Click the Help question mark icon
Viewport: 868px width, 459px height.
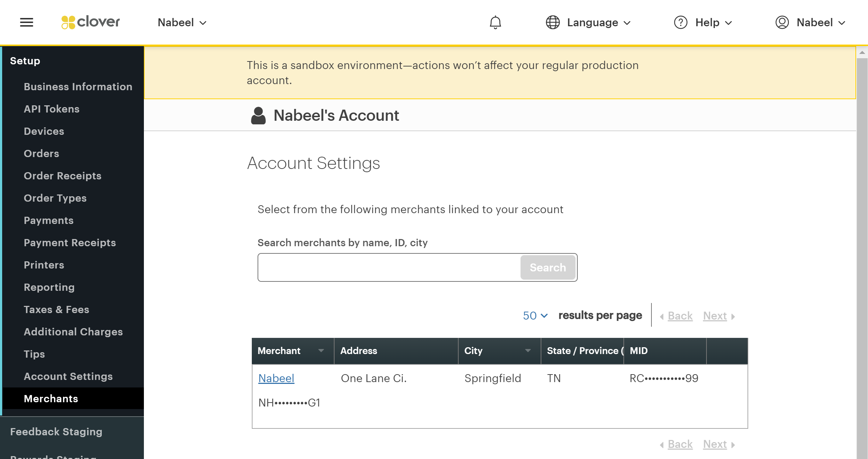[680, 22]
